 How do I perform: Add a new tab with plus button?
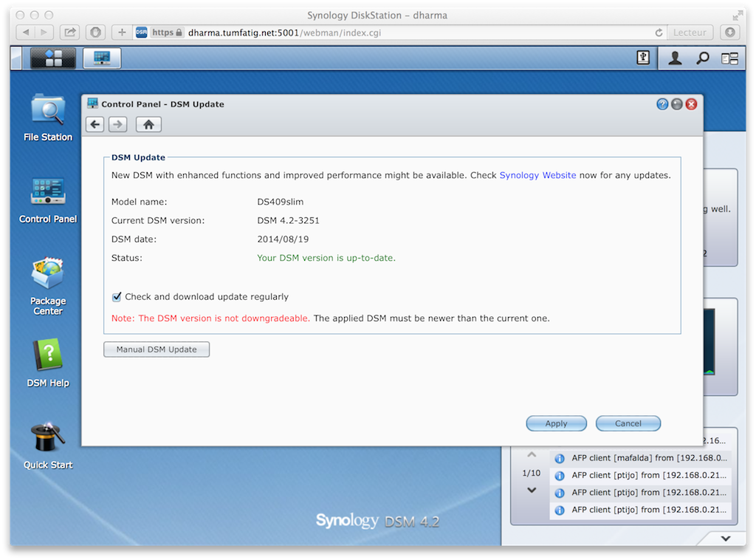click(122, 33)
